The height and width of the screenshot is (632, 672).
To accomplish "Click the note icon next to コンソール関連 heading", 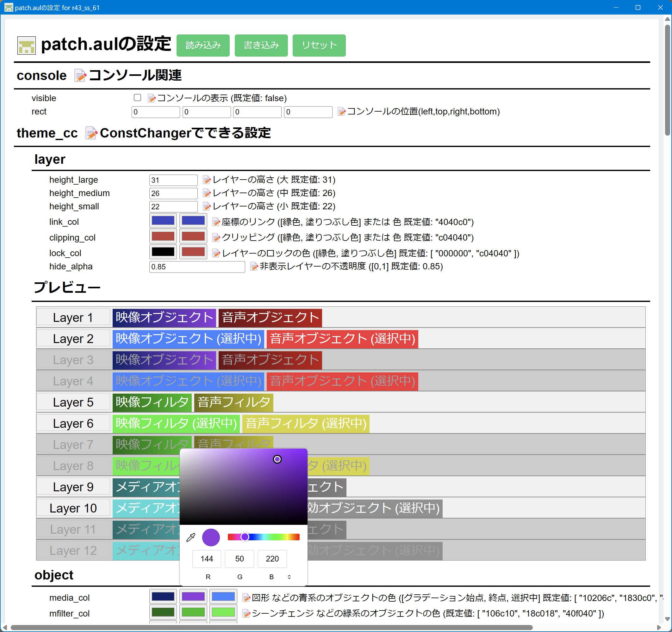I will pyautogui.click(x=80, y=75).
